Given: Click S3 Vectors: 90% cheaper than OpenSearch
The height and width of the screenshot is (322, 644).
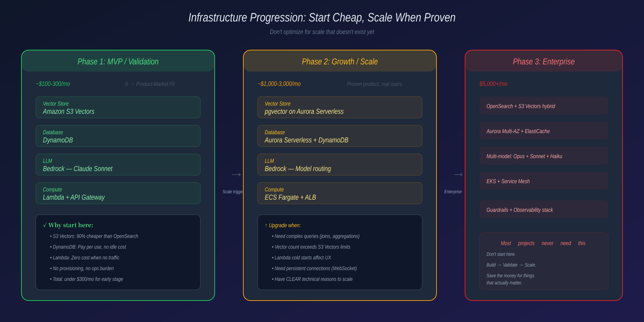Looking at the screenshot, I should coord(94,236).
